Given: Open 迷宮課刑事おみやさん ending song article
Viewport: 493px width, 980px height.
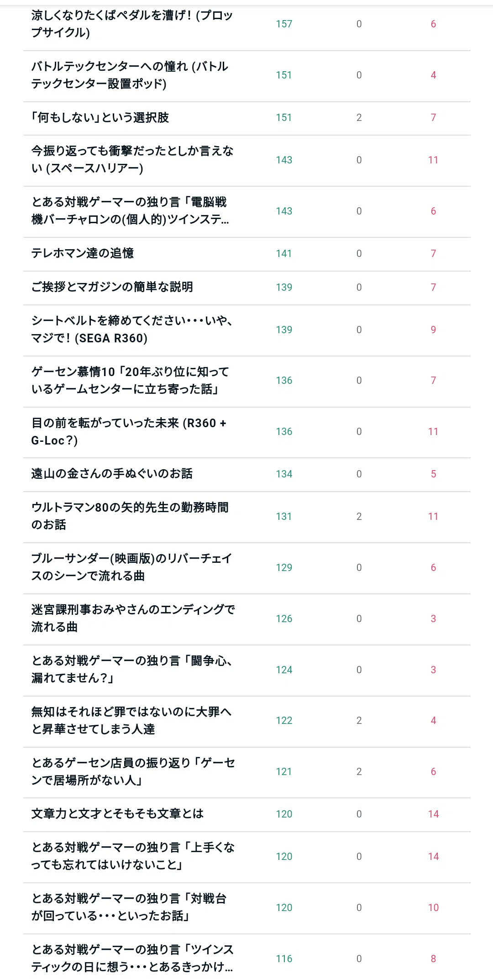Looking at the screenshot, I should 133,618.
